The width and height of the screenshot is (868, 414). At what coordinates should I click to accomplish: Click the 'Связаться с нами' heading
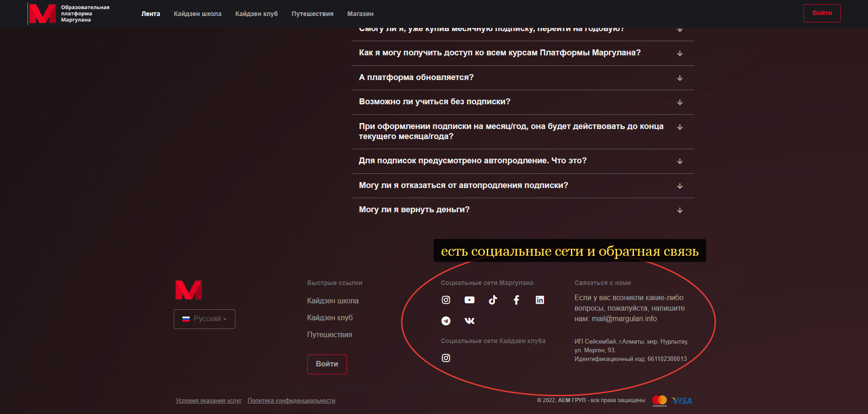pos(602,283)
